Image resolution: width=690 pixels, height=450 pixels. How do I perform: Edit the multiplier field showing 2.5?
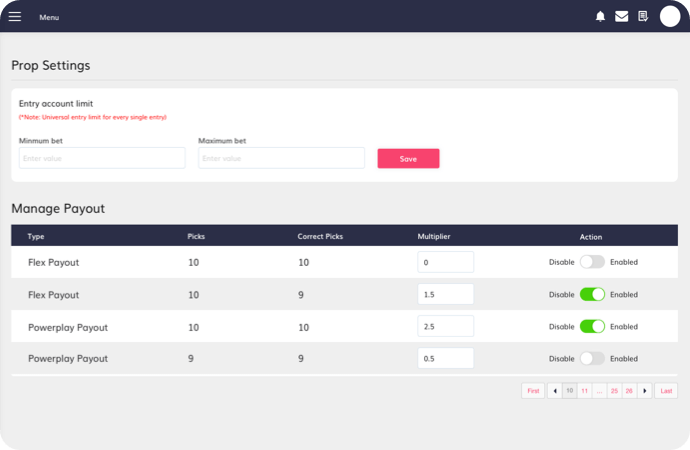(x=445, y=326)
